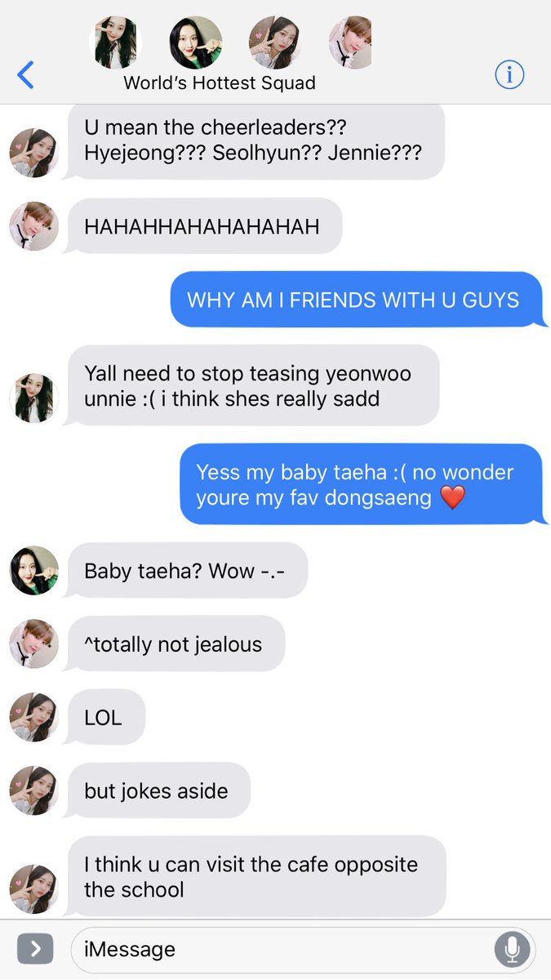Tap the 'visit the cafe opposite' message

[x=256, y=876]
